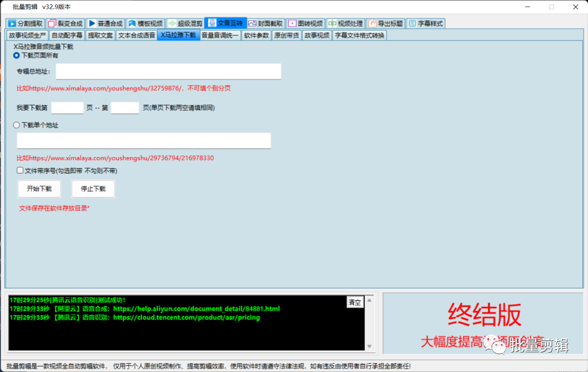Enable the 文件带序号 checkbox
This screenshot has width=588, height=372.
20,170
